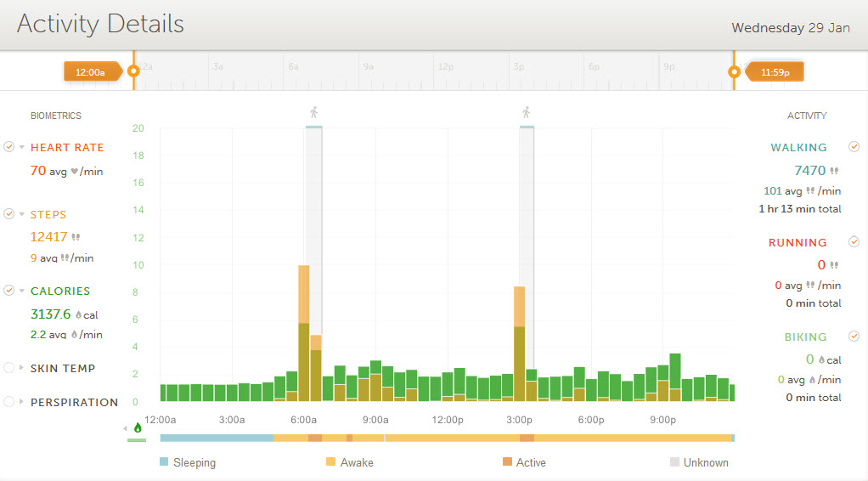
Task: Disable the Running activity checkbox
Action: click(854, 242)
